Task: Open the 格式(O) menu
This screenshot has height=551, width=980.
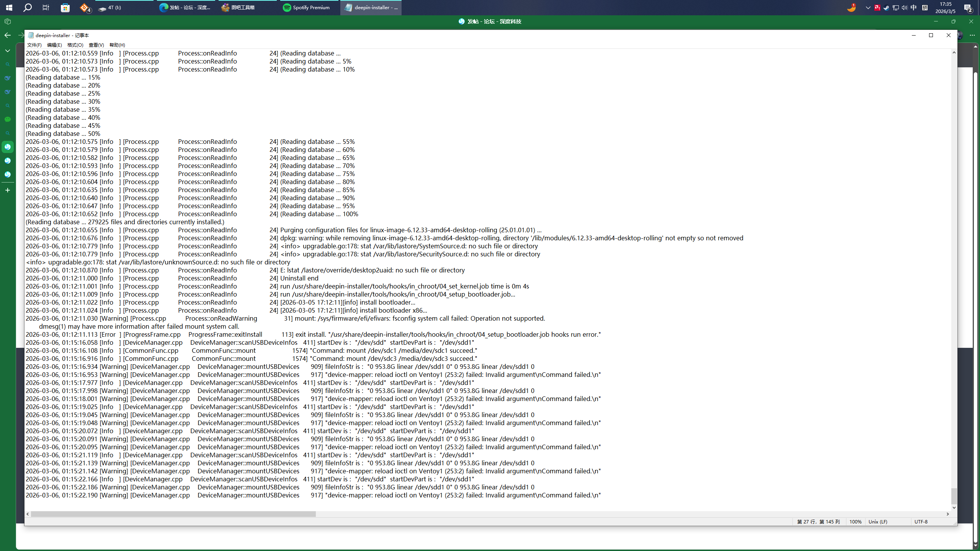Action: point(75,45)
